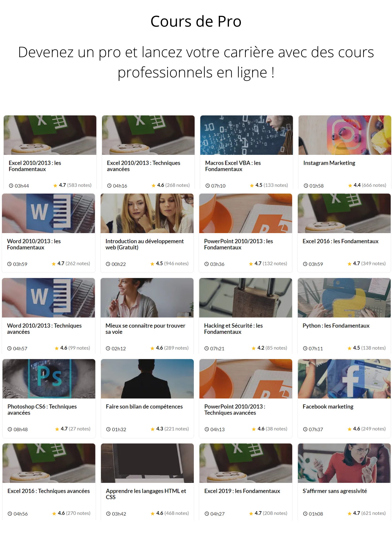This screenshot has height=555, width=392.
Task: Open the Facebook marketing course image
Action: [x=344, y=379]
